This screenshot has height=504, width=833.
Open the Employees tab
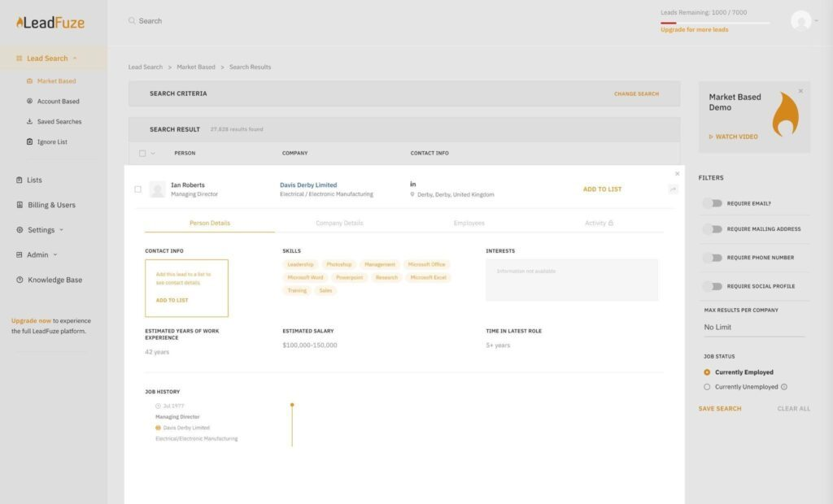(x=469, y=222)
